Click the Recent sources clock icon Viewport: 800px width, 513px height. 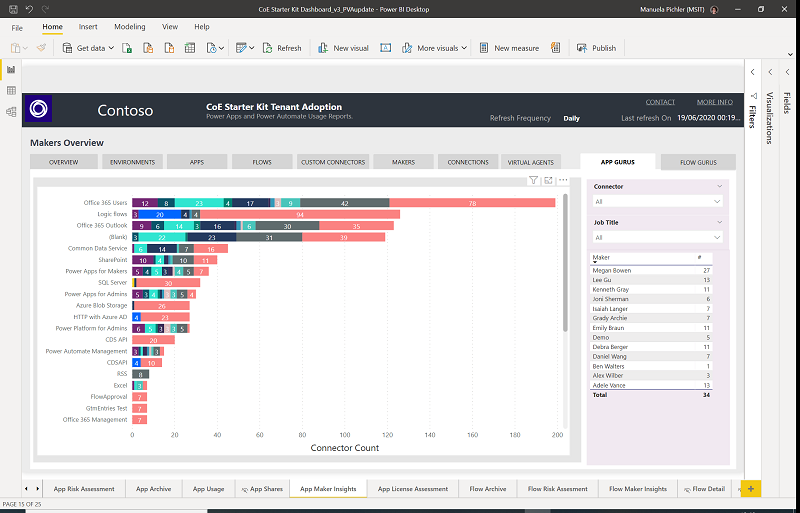point(211,48)
